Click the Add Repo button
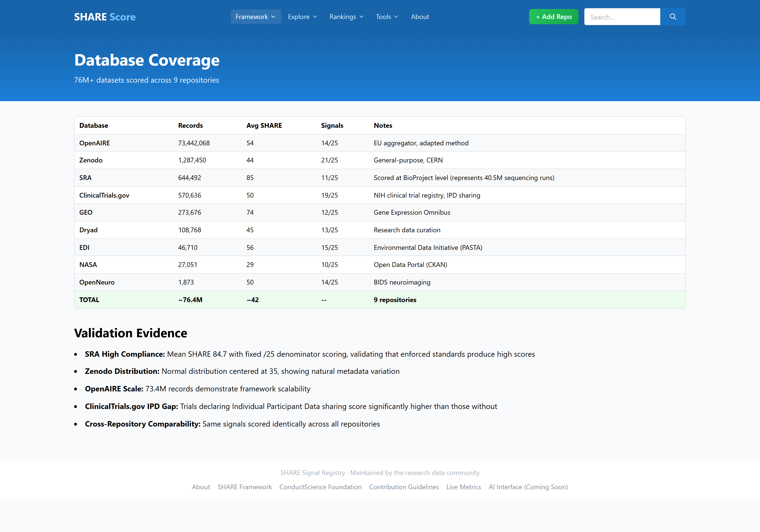 (553, 17)
